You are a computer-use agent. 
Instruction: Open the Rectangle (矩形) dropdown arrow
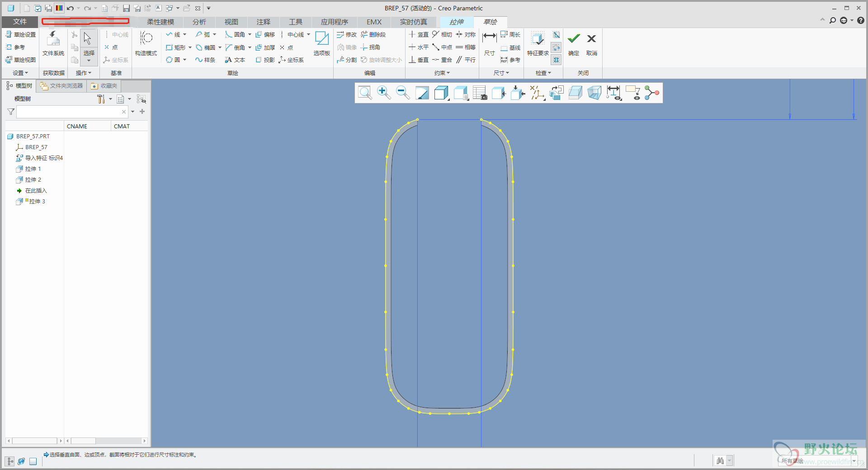pos(190,47)
